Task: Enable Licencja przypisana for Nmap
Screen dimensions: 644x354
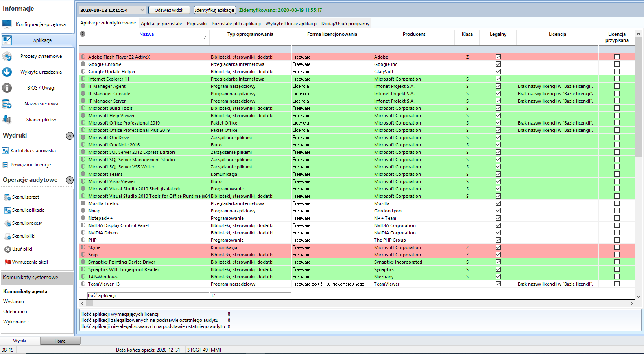Action: 617,211
